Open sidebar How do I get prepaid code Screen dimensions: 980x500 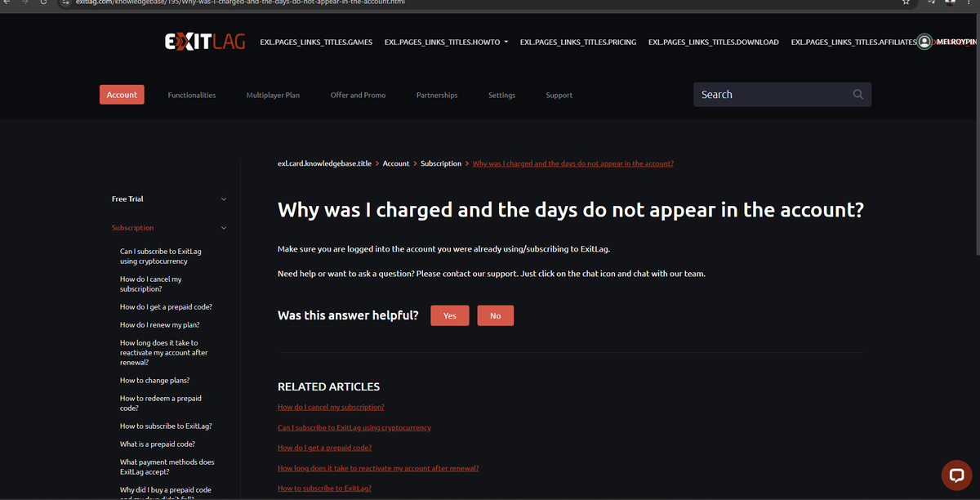click(x=166, y=307)
